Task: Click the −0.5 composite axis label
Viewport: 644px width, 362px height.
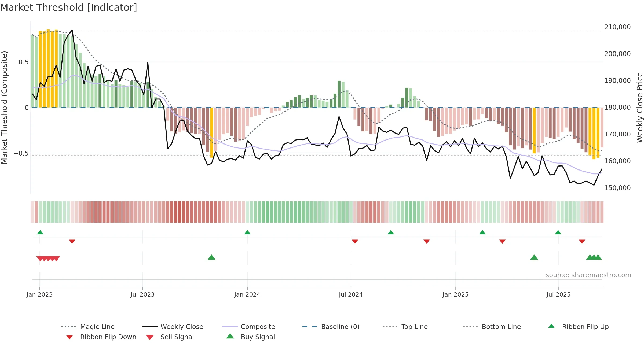Action: 21,153
